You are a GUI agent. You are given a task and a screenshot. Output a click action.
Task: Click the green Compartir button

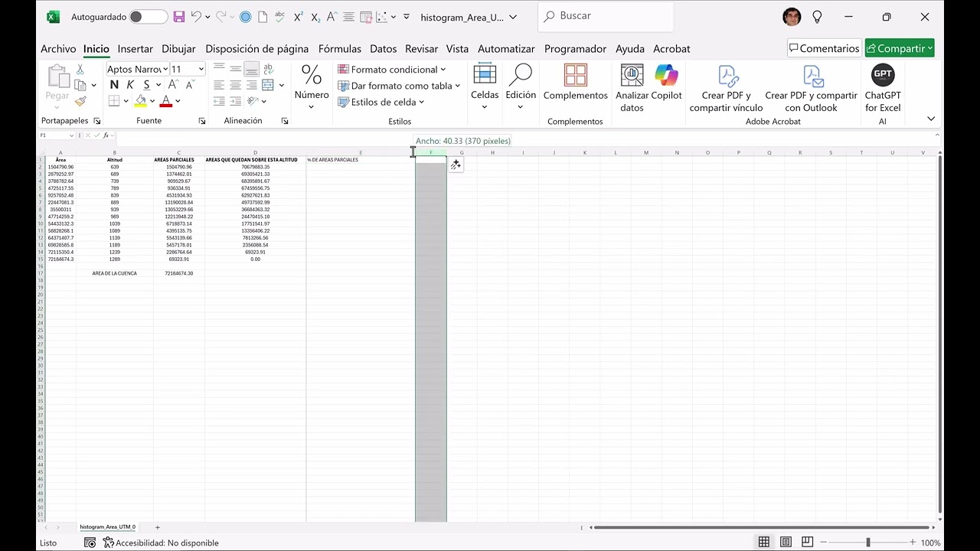click(x=900, y=48)
